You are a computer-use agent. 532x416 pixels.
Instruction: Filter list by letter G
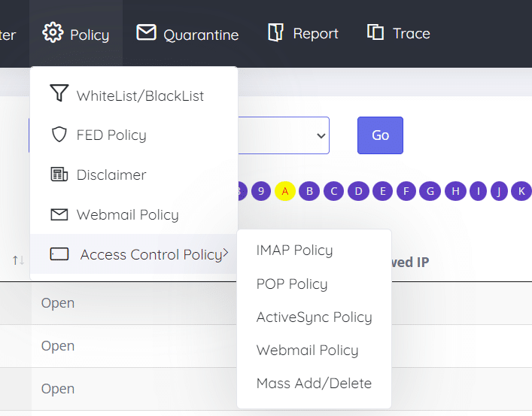coord(430,191)
